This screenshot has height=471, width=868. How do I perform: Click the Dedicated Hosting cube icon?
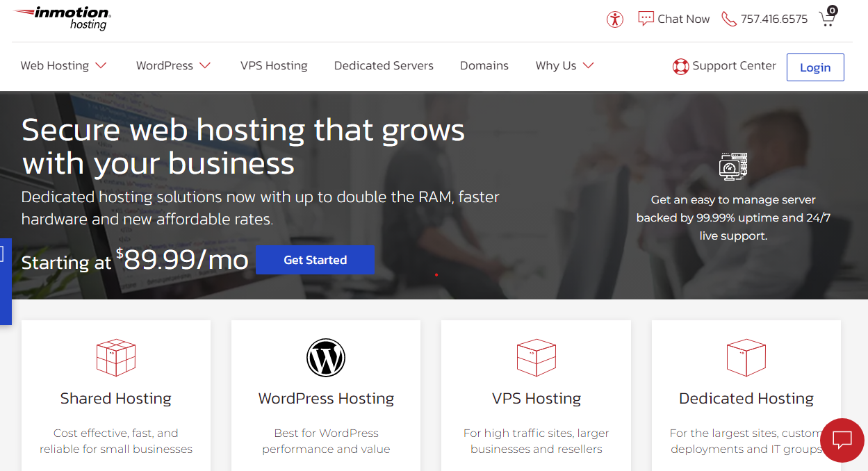[x=746, y=358]
